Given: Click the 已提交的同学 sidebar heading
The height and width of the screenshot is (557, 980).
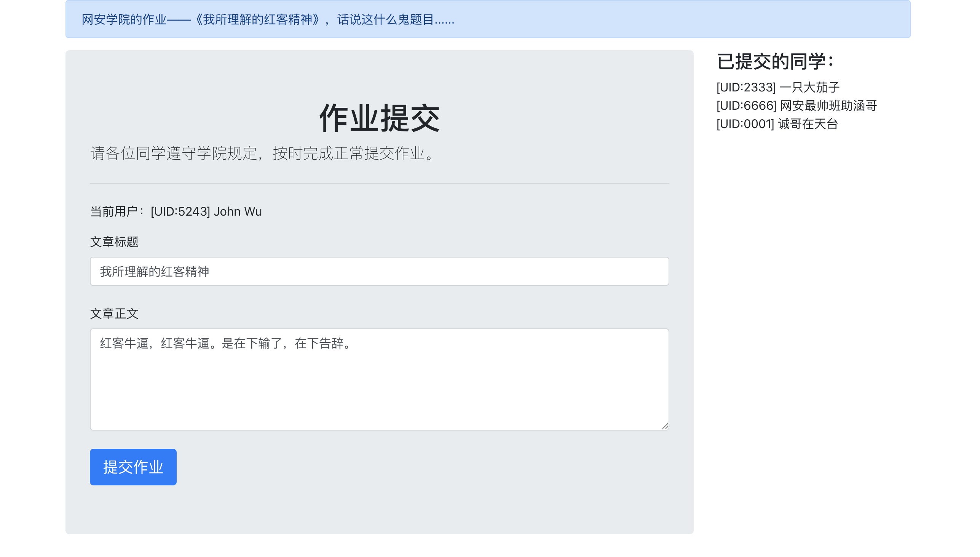Looking at the screenshot, I should pyautogui.click(x=774, y=61).
